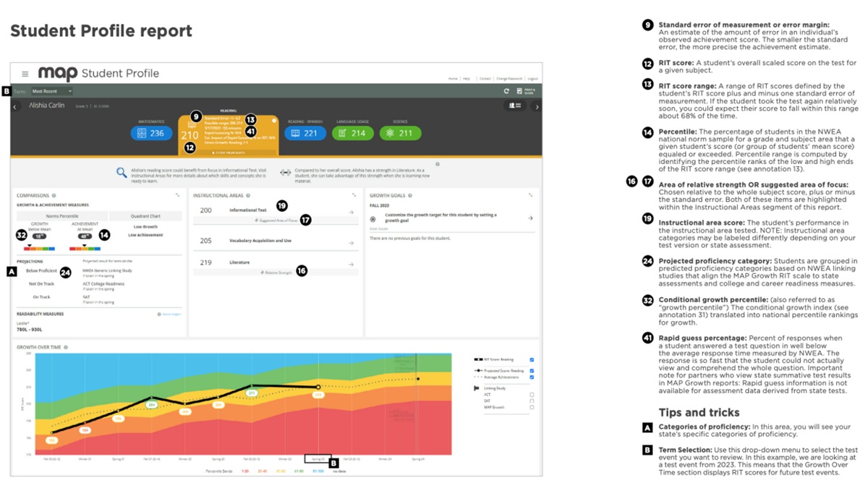
Task: Select the Mathematics 236 score badge
Action: pos(152,133)
